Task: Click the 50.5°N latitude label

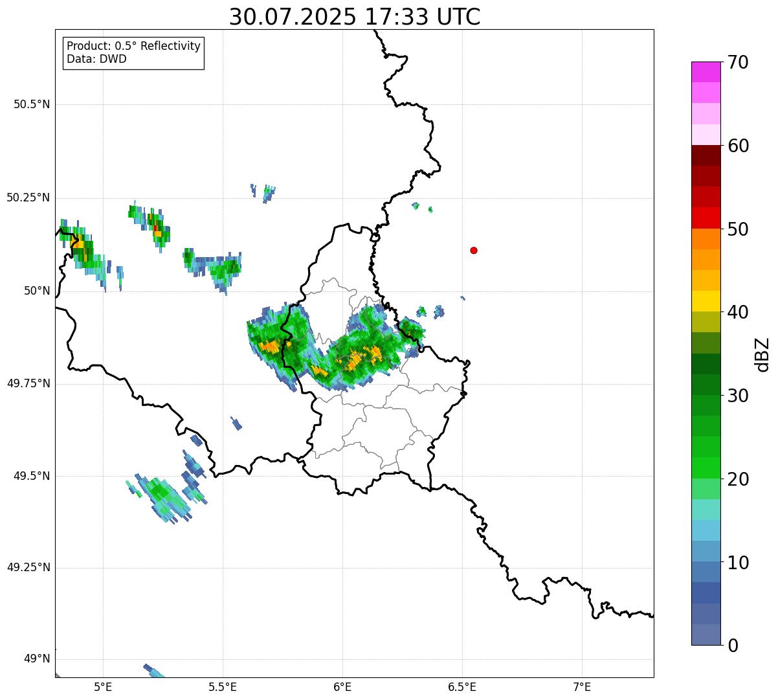Action: [x=32, y=104]
